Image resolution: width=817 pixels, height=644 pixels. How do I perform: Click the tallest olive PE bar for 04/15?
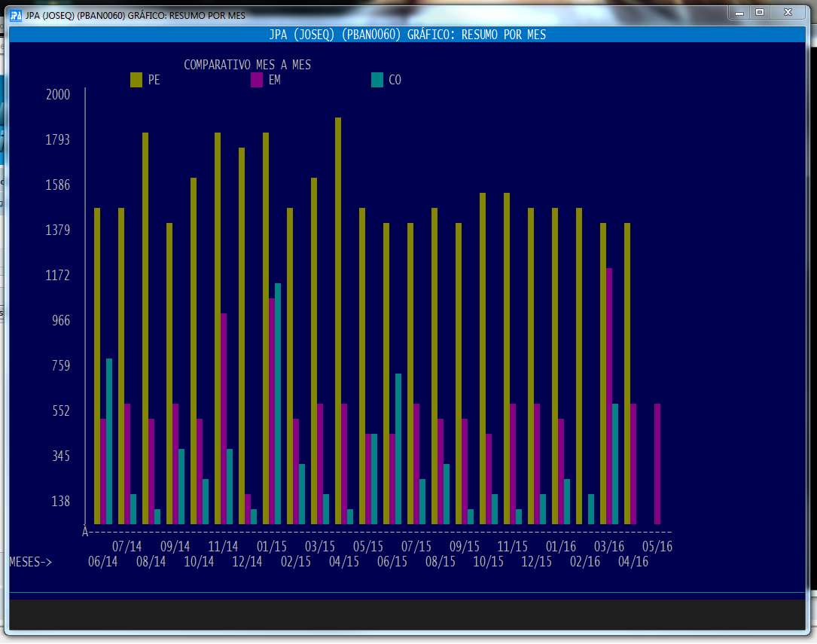pos(338,320)
